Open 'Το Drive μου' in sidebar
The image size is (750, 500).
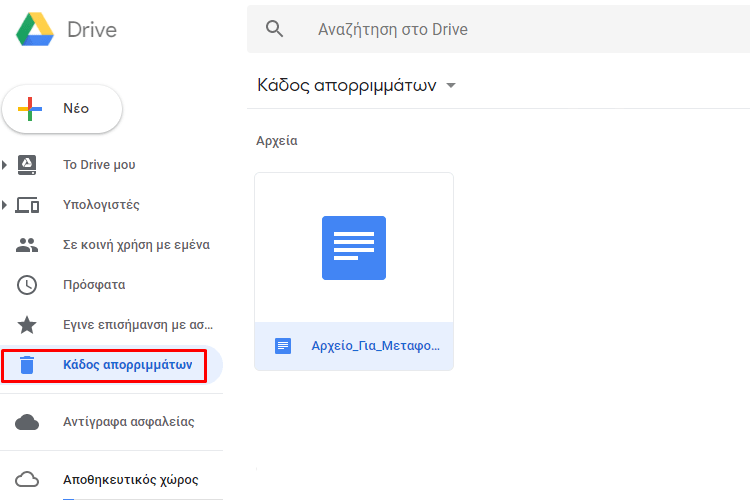click(99, 165)
